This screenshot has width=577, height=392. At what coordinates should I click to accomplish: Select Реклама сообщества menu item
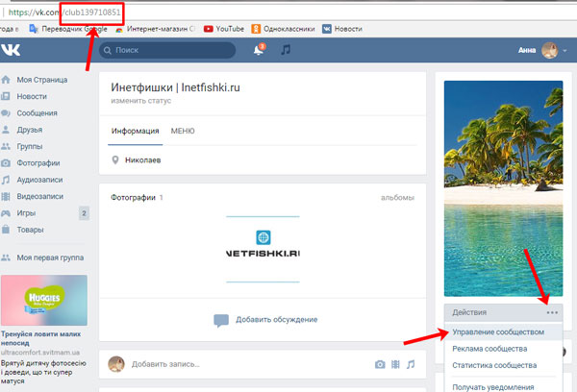[489, 349]
